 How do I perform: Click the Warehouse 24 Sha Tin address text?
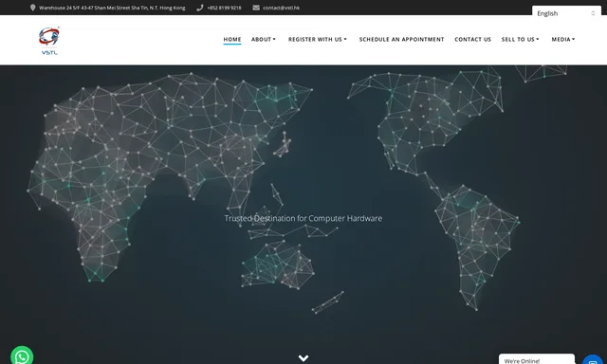pyautogui.click(x=112, y=8)
